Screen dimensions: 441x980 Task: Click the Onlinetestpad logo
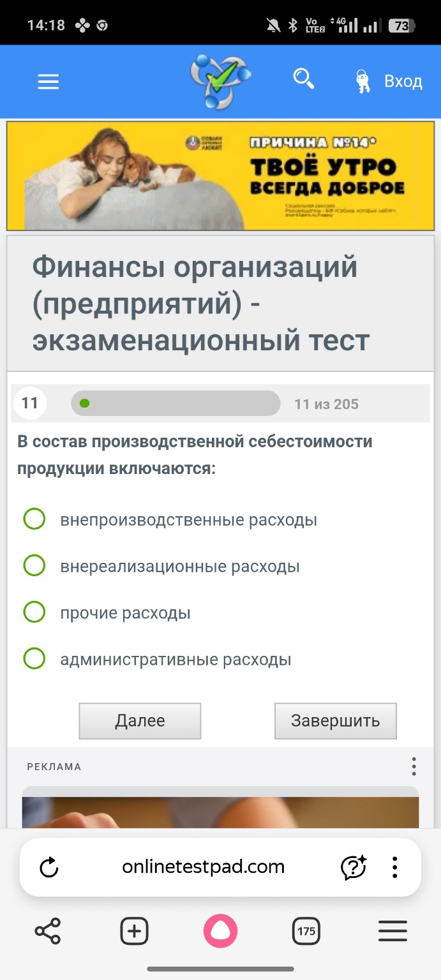point(220,81)
